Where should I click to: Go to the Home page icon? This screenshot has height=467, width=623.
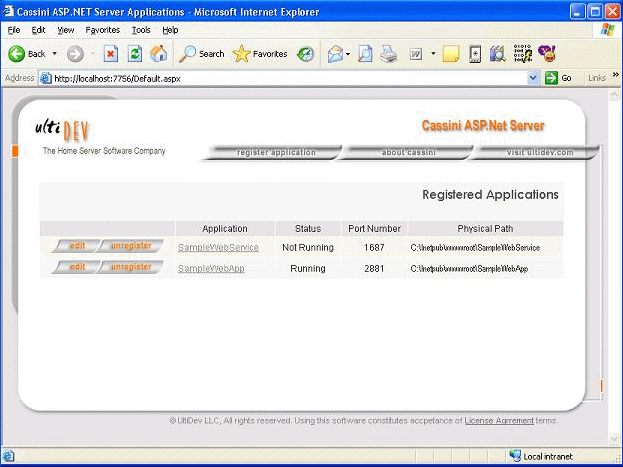[x=158, y=54]
